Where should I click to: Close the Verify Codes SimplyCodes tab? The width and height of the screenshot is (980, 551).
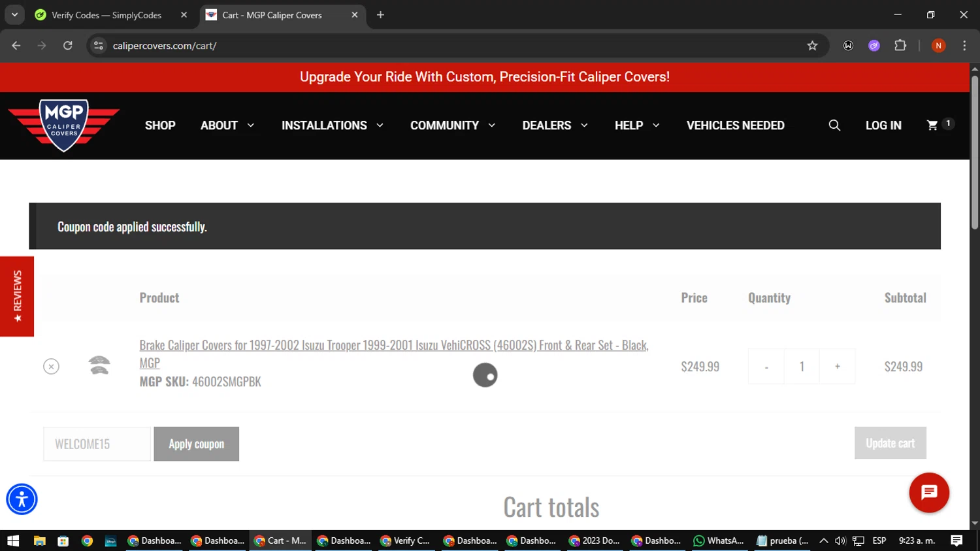pyautogui.click(x=184, y=15)
